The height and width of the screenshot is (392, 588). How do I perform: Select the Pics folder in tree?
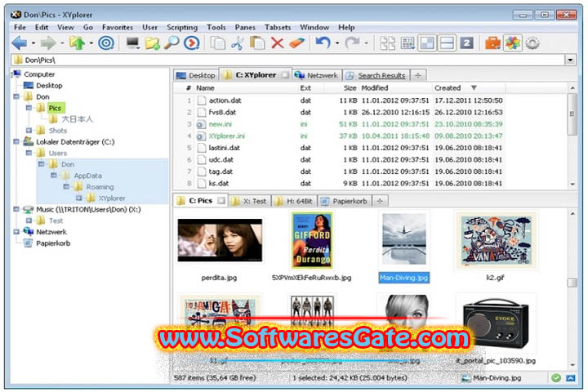click(x=55, y=108)
